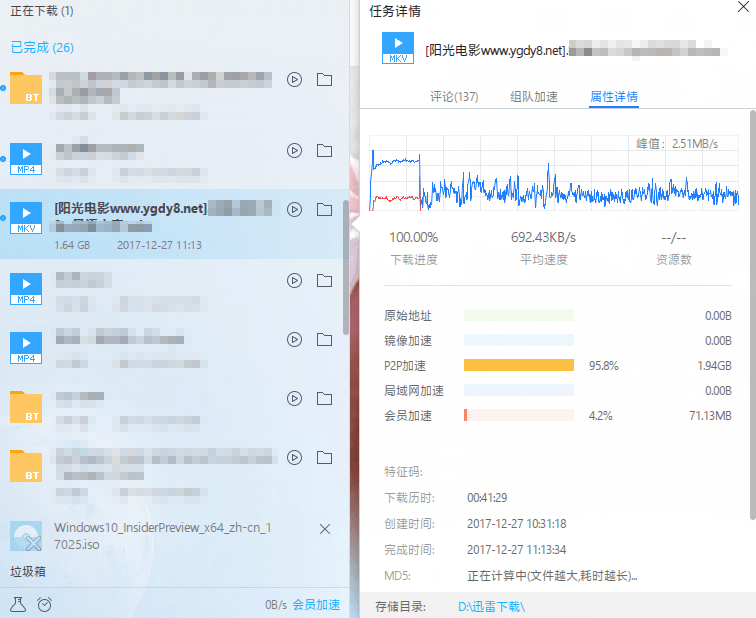Open folder of the topmost BT task

(324, 80)
